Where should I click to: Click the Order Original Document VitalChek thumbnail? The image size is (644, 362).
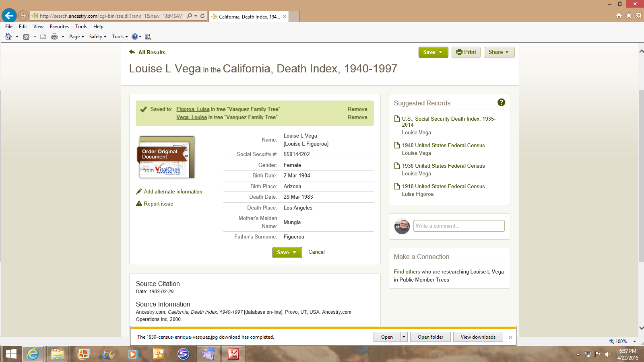point(167,157)
